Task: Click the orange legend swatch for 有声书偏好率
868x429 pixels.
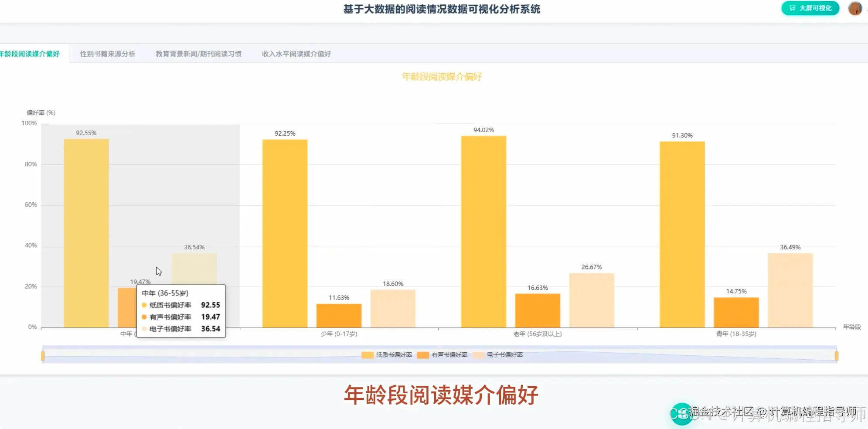Action: pos(423,355)
